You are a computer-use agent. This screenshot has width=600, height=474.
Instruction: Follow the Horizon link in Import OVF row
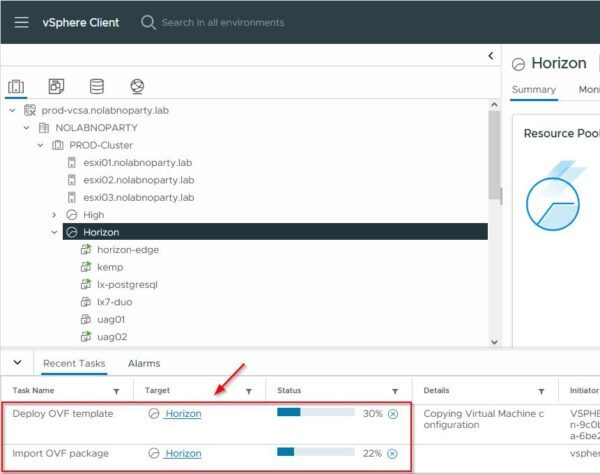pos(183,453)
